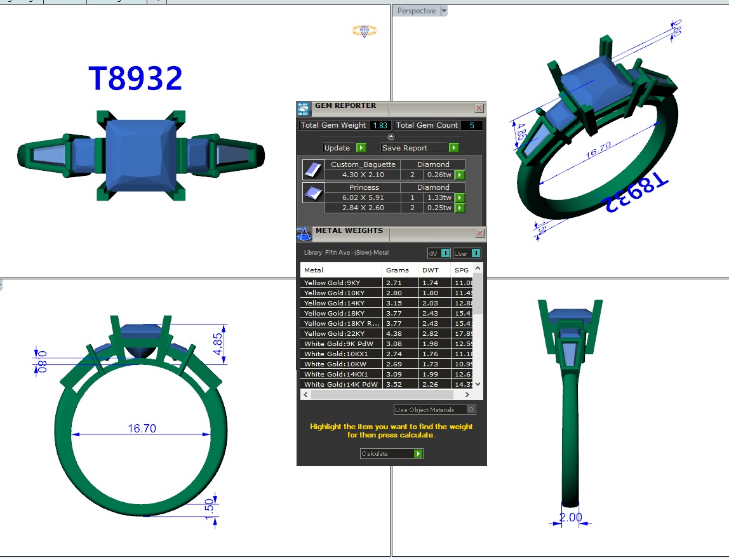Click the Custom_Baguette gem thumbnail icon
Viewport: 729px width, 560px height.
point(313,170)
